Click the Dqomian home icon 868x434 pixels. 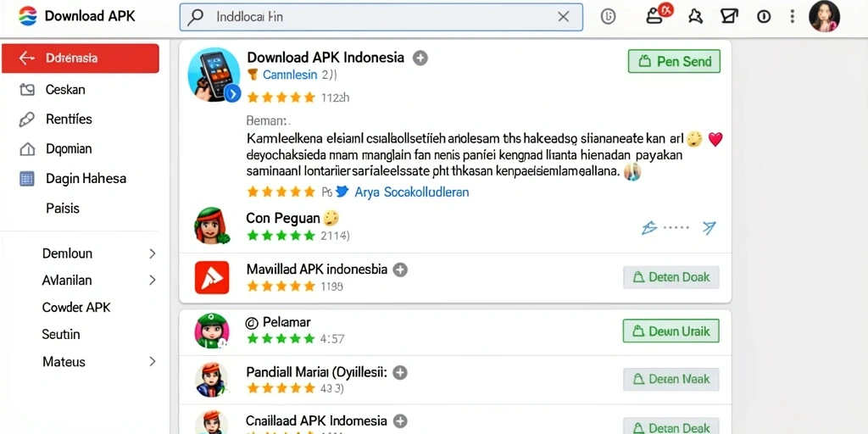pos(26,149)
